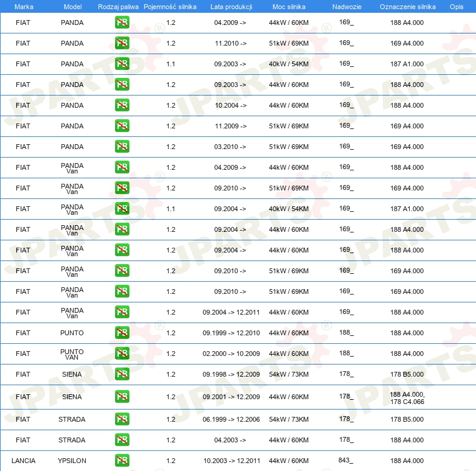The height and width of the screenshot is (471, 476).
Task: Select the '188 A4.000, 178 C4.066' engine cell
Action: pos(407,398)
